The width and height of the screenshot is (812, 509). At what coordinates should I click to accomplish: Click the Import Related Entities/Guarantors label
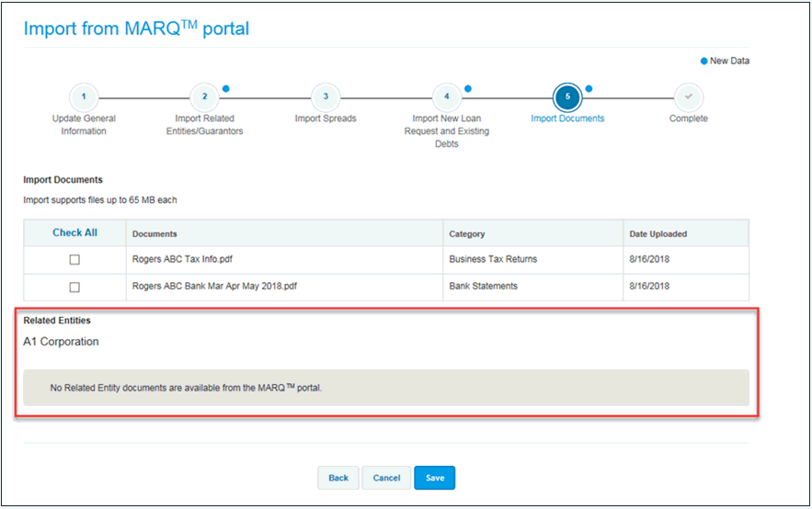coord(204,125)
